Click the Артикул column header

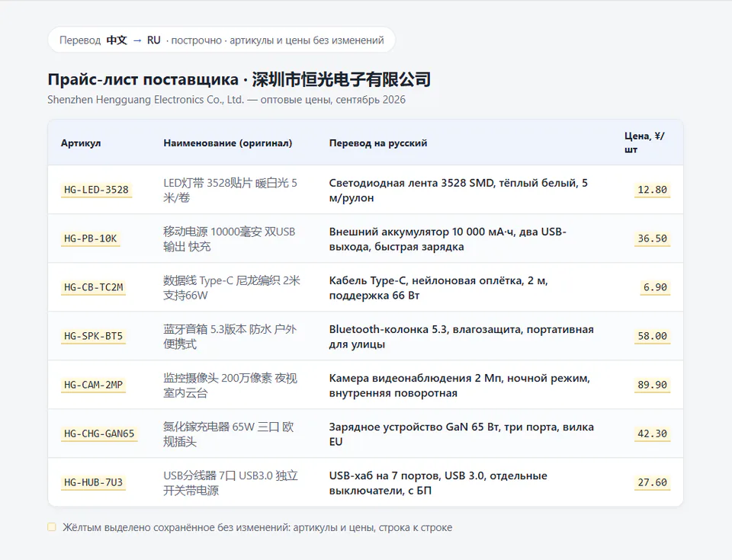pyautogui.click(x=81, y=142)
